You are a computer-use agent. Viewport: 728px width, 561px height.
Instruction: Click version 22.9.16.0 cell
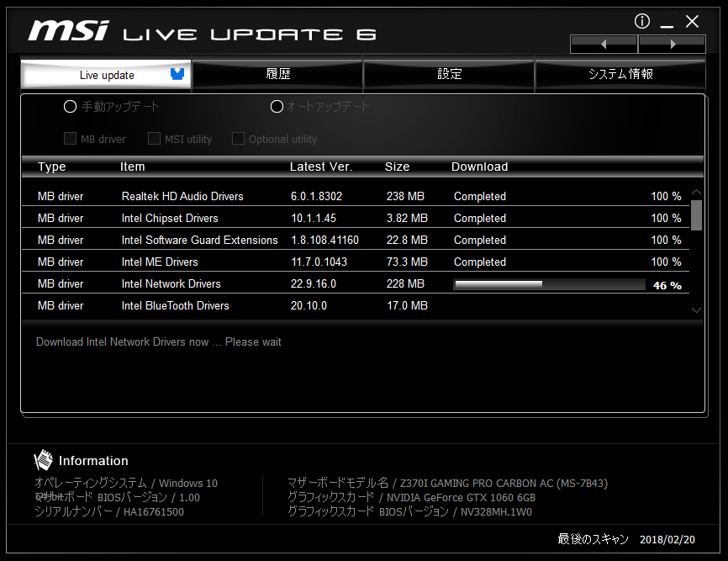pyautogui.click(x=314, y=283)
